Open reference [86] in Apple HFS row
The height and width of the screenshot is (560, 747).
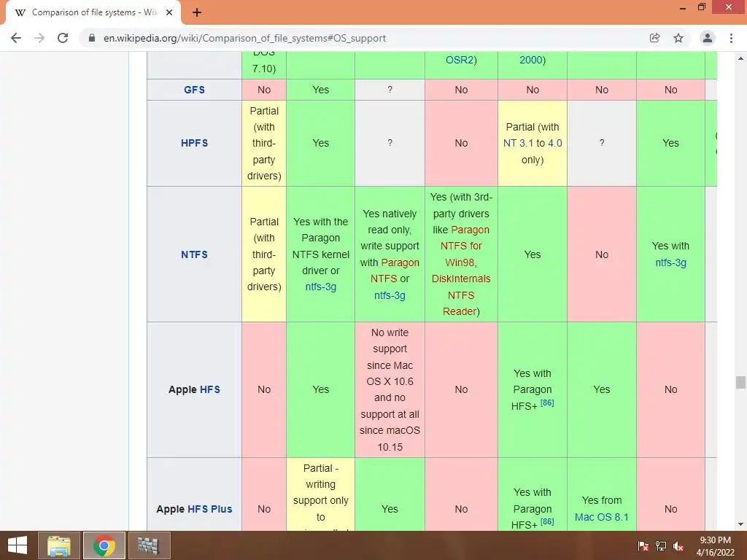pyautogui.click(x=547, y=402)
